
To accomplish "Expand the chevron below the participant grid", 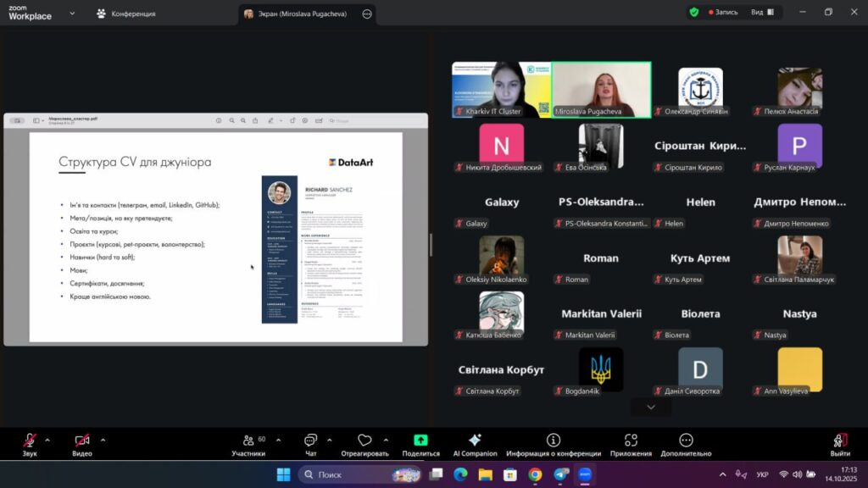I will [651, 408].
